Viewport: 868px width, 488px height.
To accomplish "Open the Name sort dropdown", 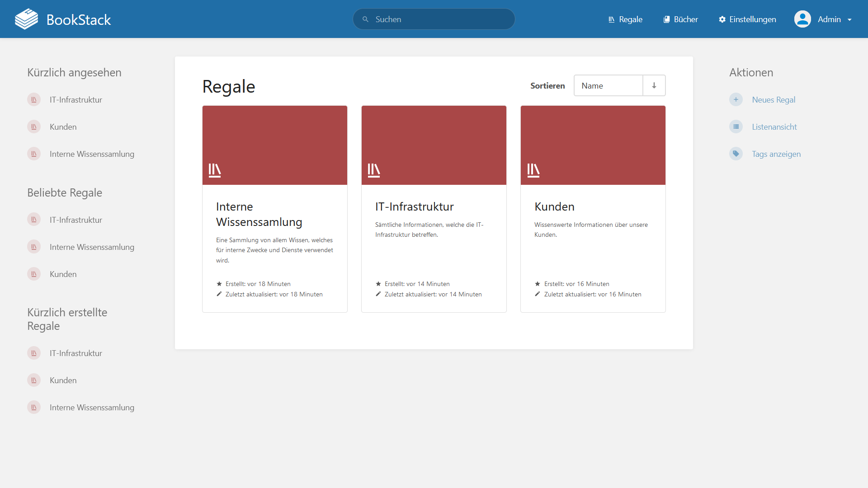I will coord(608,85).
